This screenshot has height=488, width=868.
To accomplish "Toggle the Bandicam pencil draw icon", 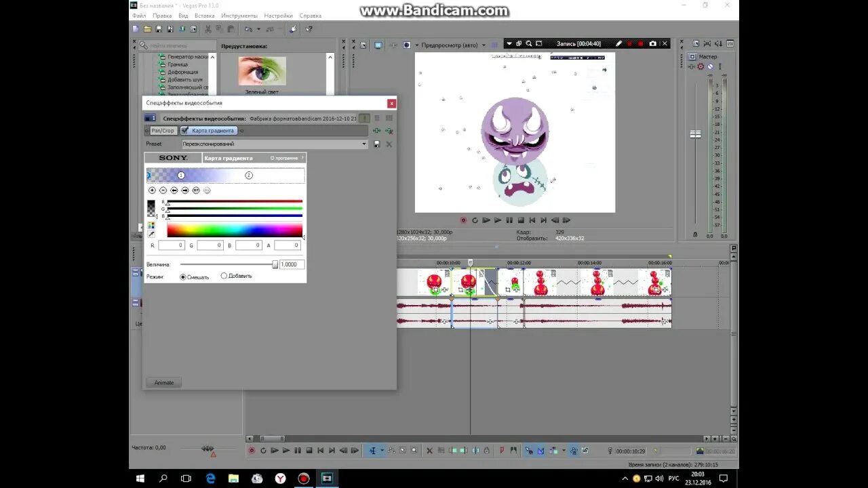I will 618,43.
